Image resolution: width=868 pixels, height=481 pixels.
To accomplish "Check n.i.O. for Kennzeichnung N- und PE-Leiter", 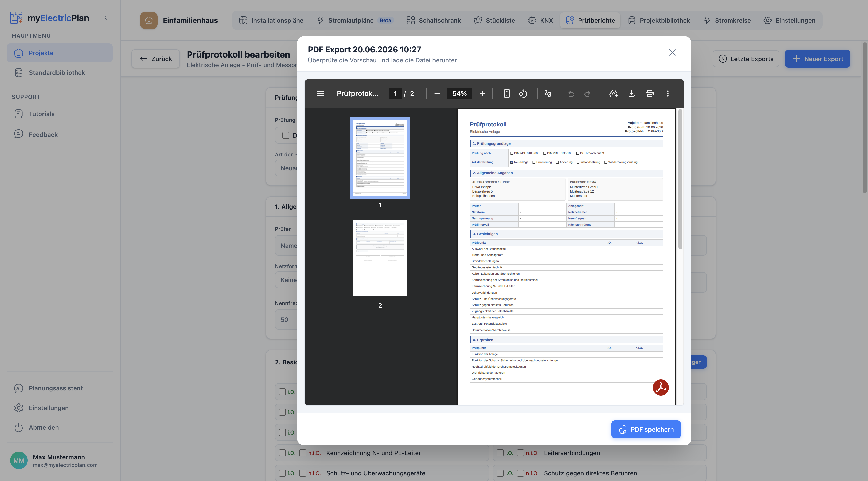I will pos(302,453).
